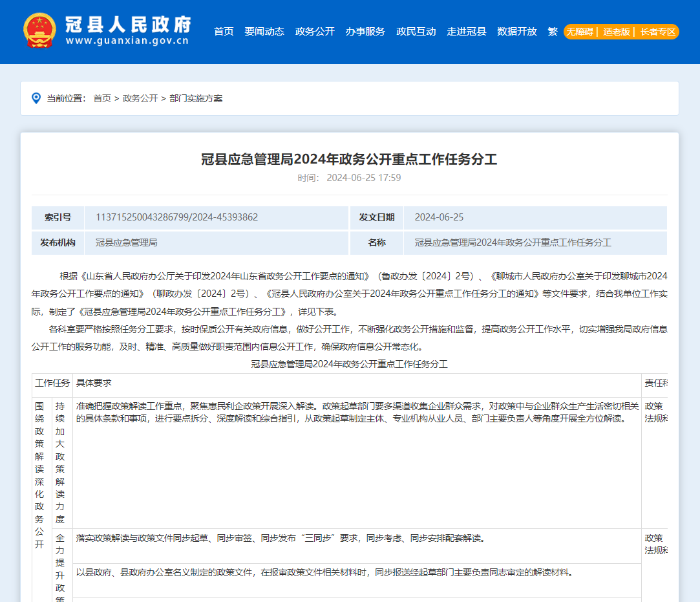Click the 发文日期 value 2024-06-25
700x602 pixels.
[x=440, y=217]
